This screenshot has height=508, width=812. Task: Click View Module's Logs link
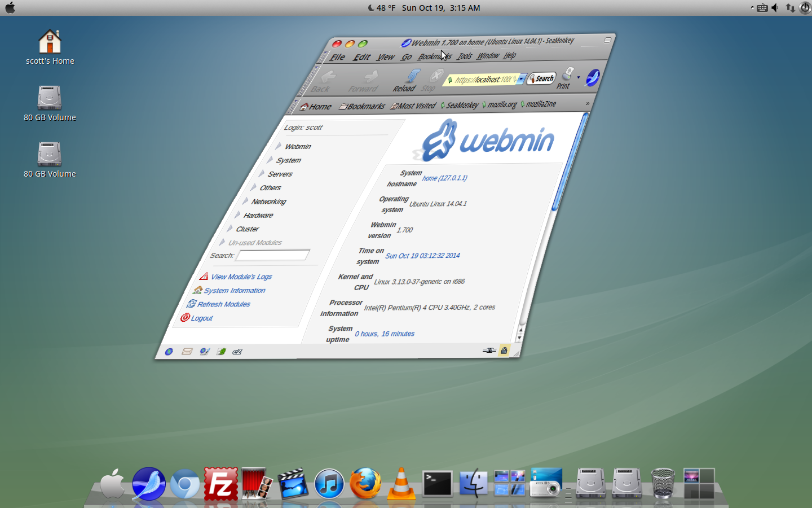(241, 277)
